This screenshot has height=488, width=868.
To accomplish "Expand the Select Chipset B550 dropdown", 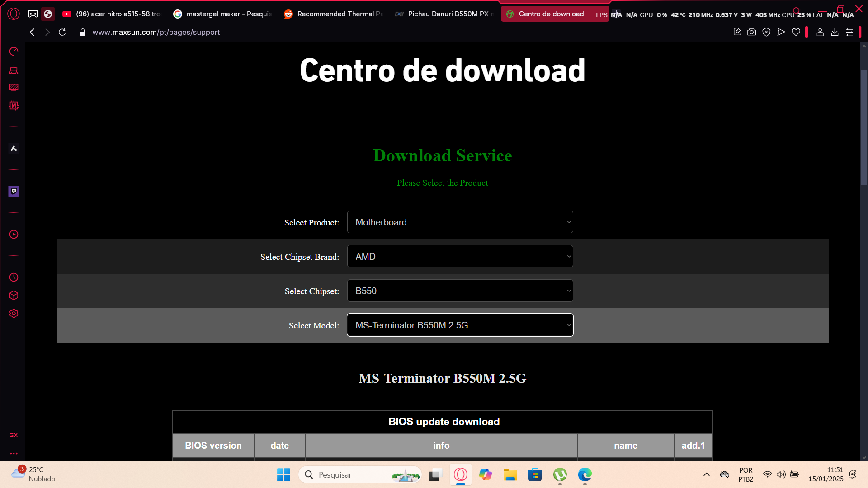I will pos(460,291).
